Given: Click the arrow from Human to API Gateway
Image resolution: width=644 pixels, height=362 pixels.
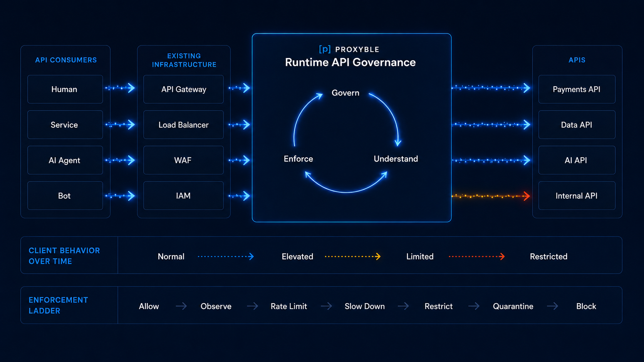Looking at the screenshot, I should click(x=120, y=88).
